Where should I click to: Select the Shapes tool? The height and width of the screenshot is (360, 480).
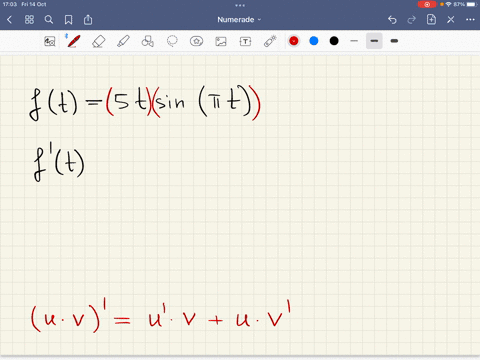[148, 41]
